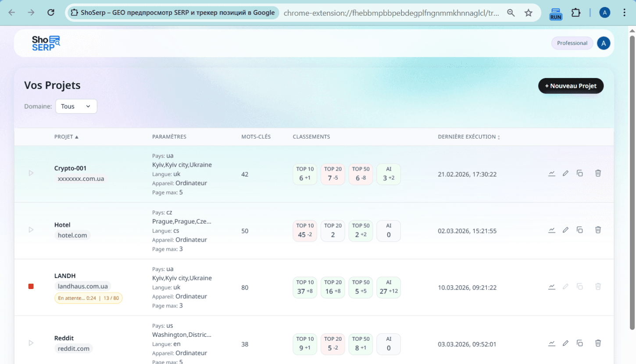
Task: Select the Hotel project name
Action: pyautogui.click(x=62, y=225)
